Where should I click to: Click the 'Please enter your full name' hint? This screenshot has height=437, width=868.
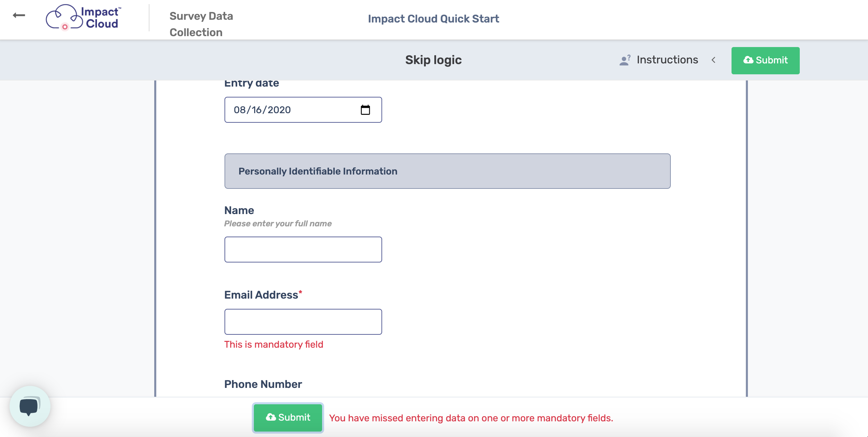278,224
